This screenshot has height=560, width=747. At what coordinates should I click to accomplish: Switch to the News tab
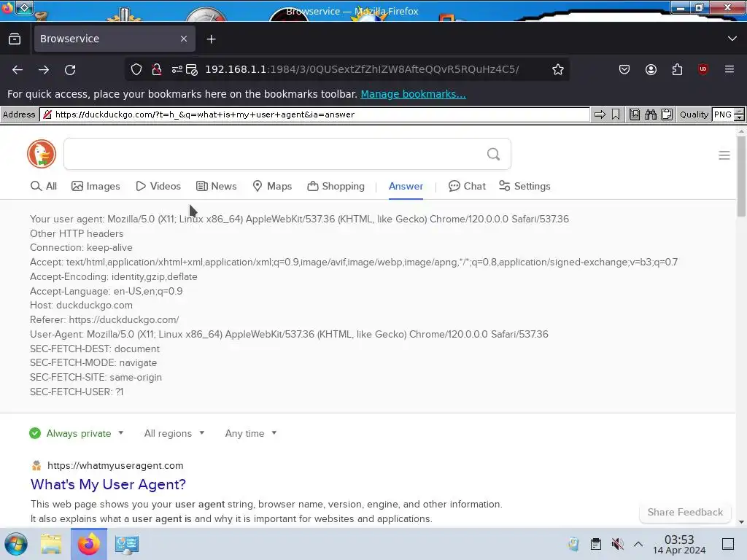click(x=216, y=186)
